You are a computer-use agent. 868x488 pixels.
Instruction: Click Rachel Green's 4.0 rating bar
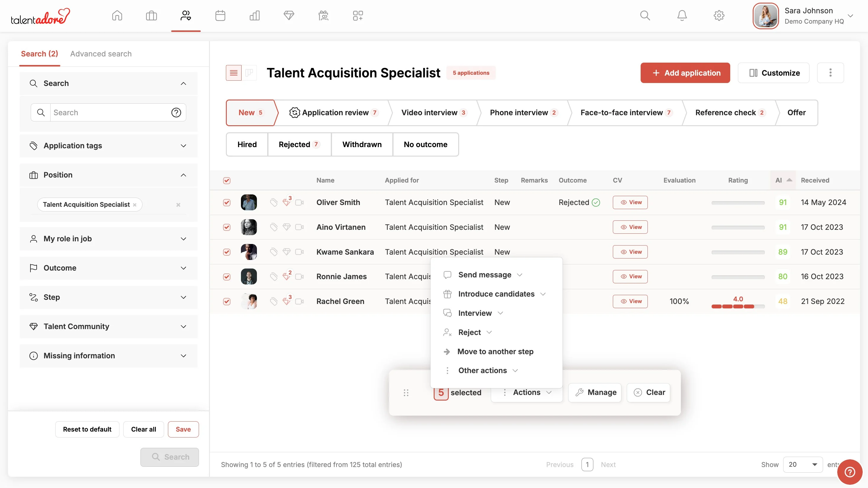pyautogui.click(x=738, y=306)
